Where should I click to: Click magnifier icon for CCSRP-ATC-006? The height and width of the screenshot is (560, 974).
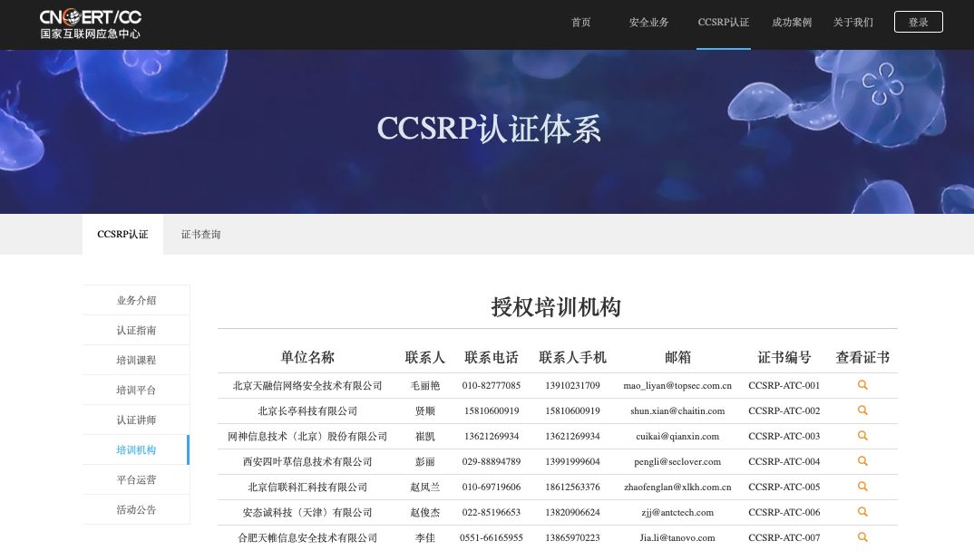pos(862,512)
